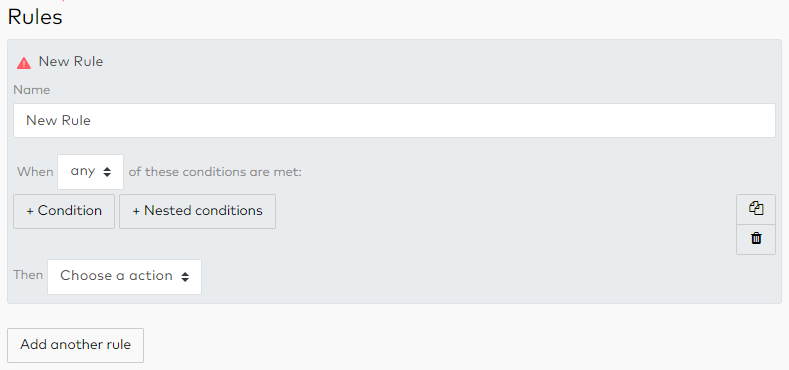Image resolution: width=789 pixels, height=370 pixels.
Task: Click the plus sign on Condition button
Action: click(x=30, y=211)
